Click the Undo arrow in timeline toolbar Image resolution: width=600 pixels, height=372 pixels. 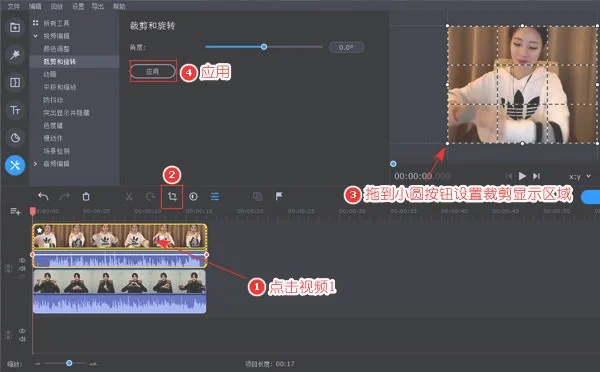click(43, 196)
